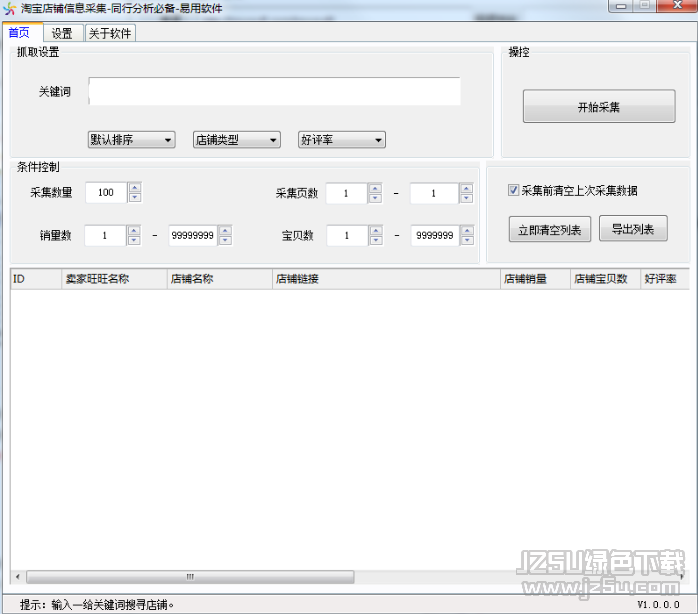Click 好评率 column header
The height and width of the screenshot is (614, 698).
(x=665, y=279)
